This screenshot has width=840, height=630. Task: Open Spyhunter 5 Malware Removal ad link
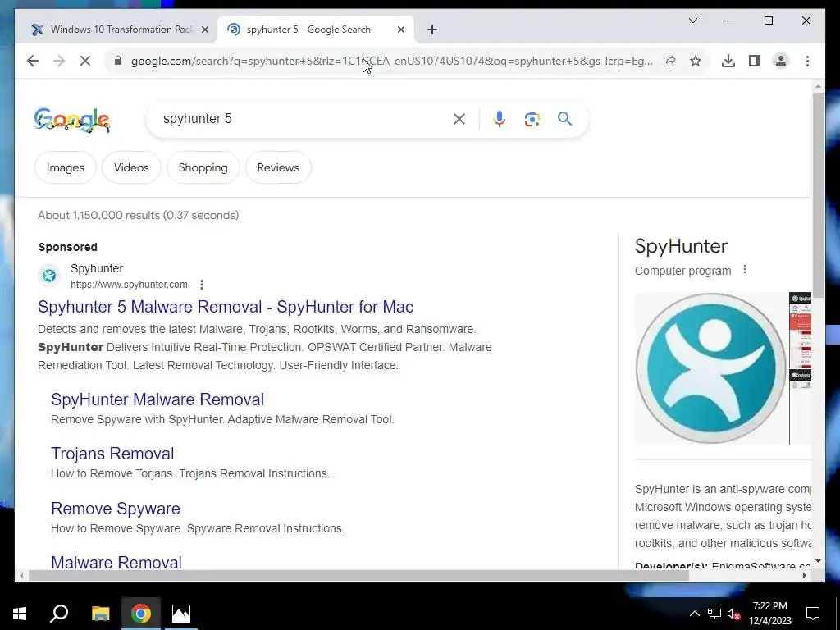coord(226,307)
